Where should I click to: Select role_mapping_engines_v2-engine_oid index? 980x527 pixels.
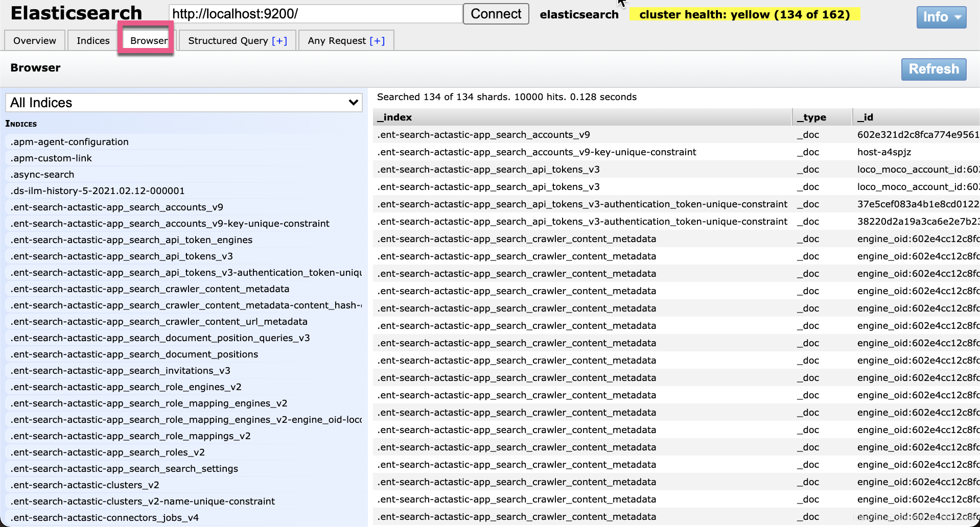(184, 420)
